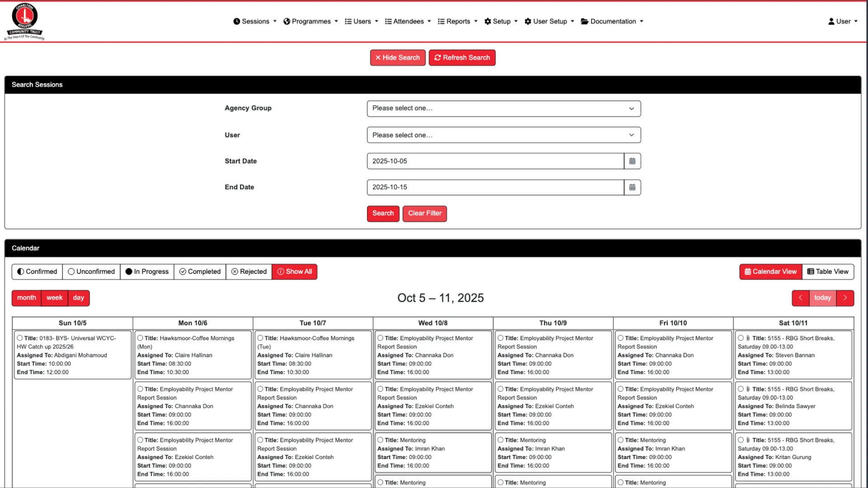Click the Start Date input field
This screenshot has width=868, height=488.
[495, 161]
